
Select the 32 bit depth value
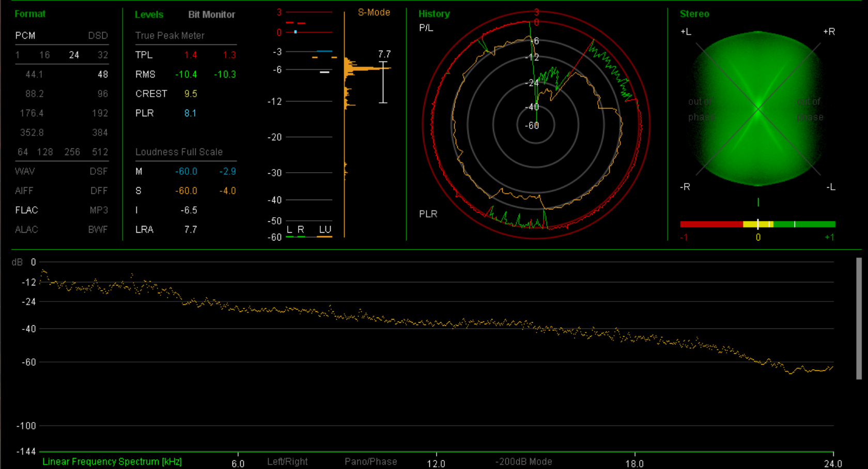coord(103,55)
